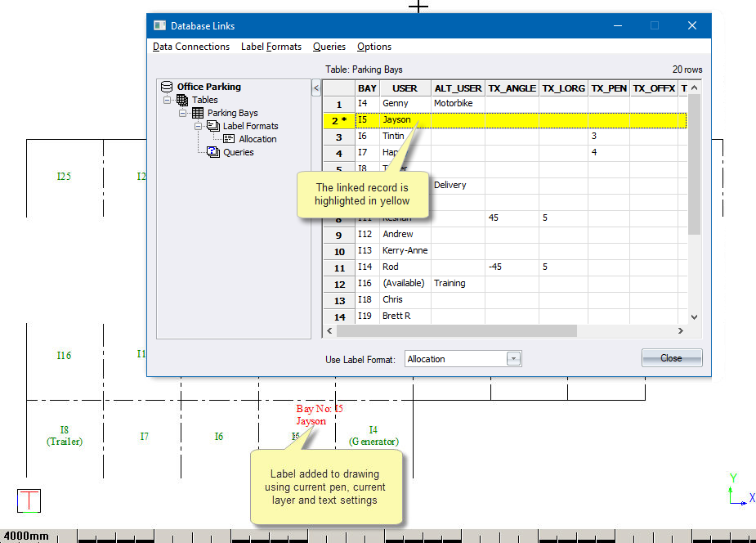The height and width of the screenshot is (543, 756).
Task: Collapse the Label Formats tree node
Action: pyautogui.click(x=199, y=126)
